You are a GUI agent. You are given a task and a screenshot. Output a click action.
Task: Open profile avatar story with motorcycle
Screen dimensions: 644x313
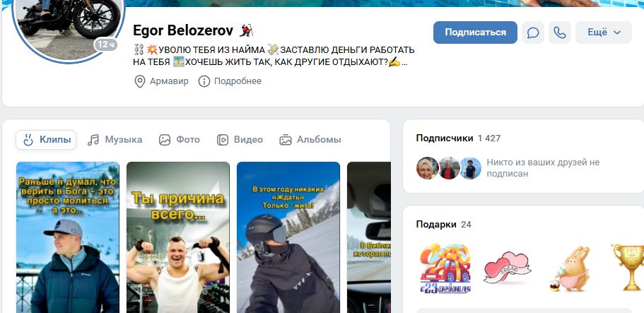[68, 29]
